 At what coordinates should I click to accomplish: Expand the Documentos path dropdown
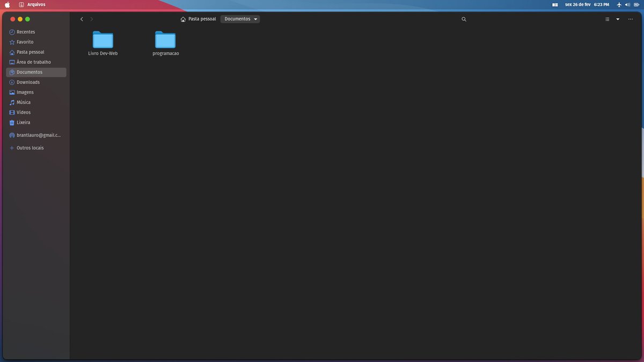coord(240,19)
